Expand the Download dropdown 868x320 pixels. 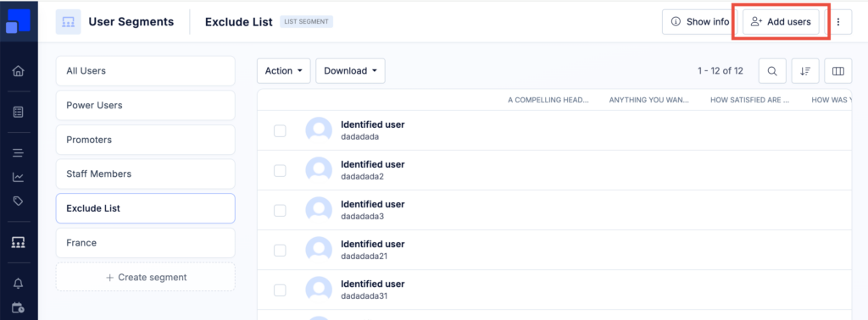click(x=350, y=71)
